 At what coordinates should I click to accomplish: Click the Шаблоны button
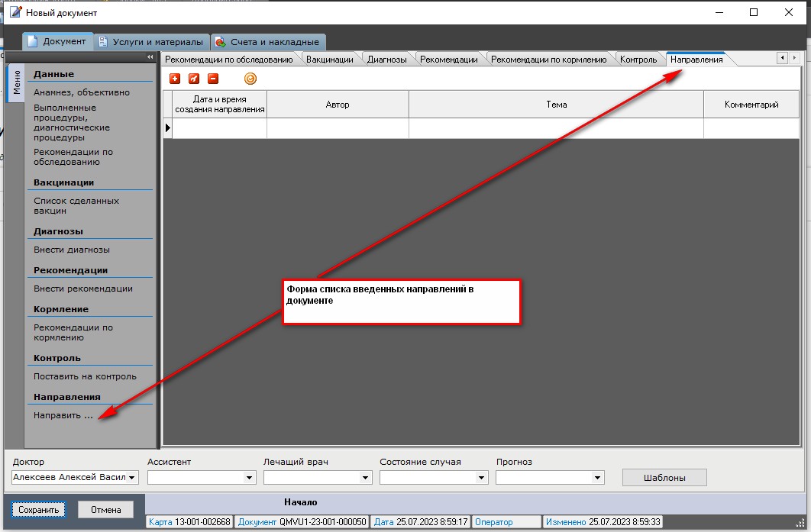[664, 478]
